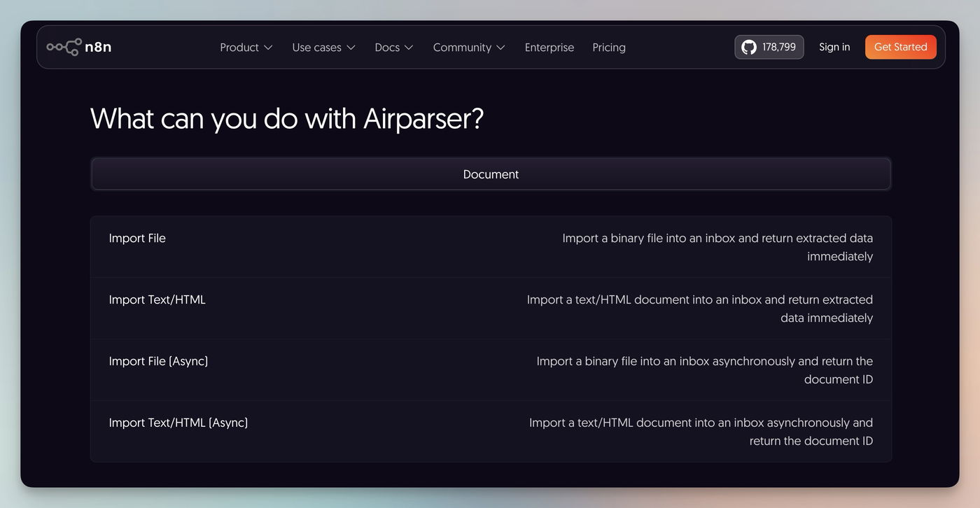Select the Document tab
Viewport: 980px width, 508px height.
click(x=491, y=174)
